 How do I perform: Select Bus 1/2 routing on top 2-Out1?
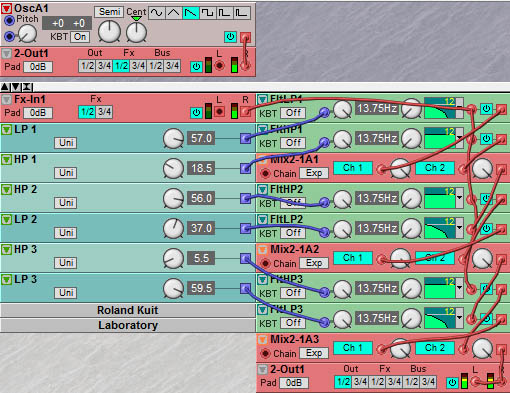pos(155,66)
